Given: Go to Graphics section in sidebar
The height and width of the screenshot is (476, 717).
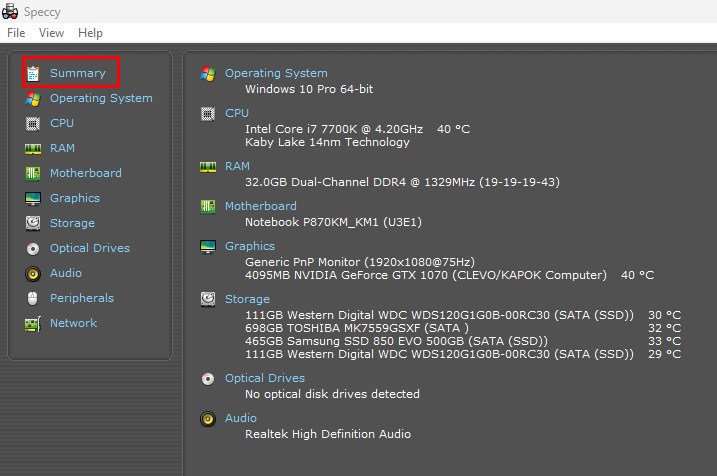Looking at the screenshot, I should coord(75,198).
